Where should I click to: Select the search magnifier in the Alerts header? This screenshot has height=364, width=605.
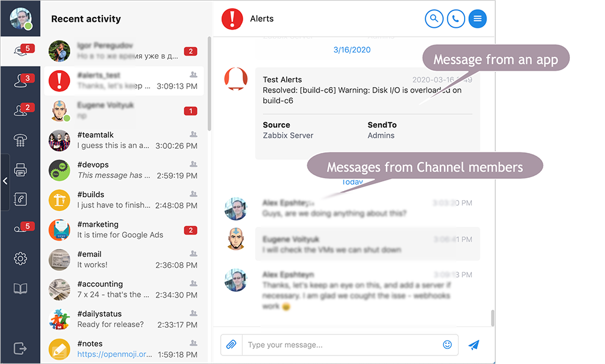pos(434,19)
